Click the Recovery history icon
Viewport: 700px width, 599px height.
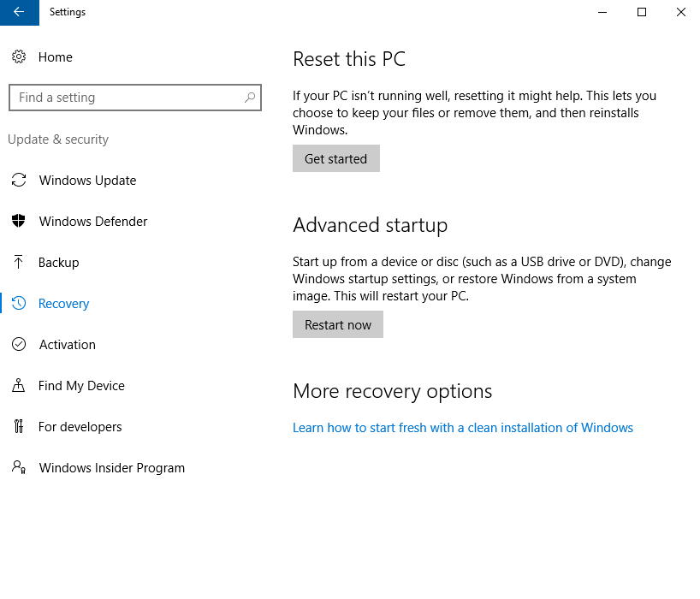click(19, 304)
